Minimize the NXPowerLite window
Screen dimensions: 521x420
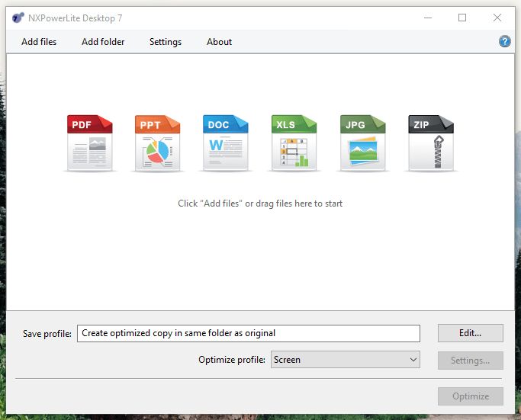428,18
